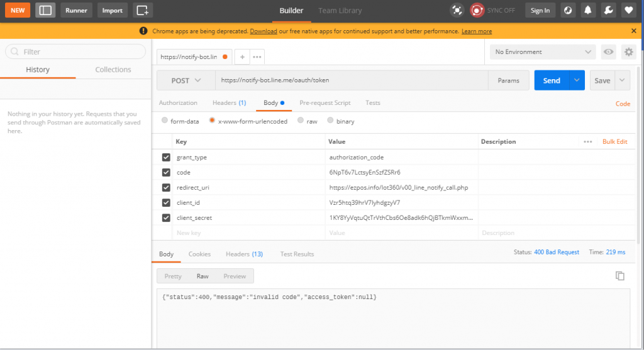Open the No Environment dropdown

(543, 52)
